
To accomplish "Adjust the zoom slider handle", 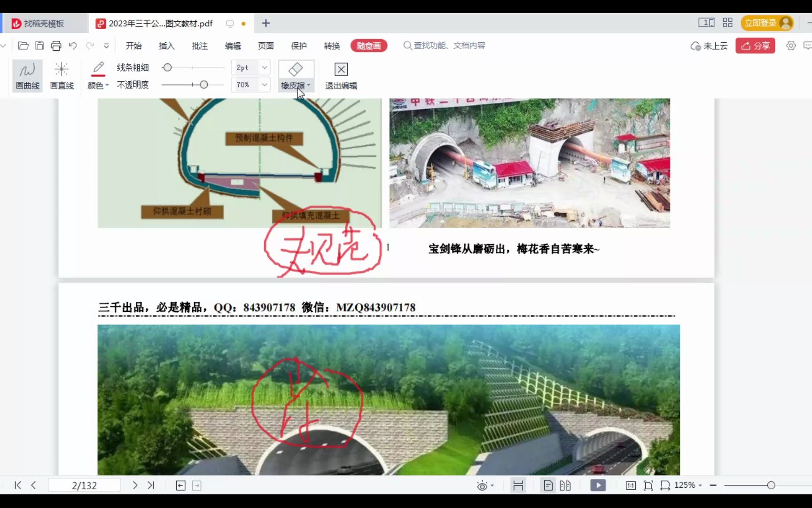I will coord(771,485).
